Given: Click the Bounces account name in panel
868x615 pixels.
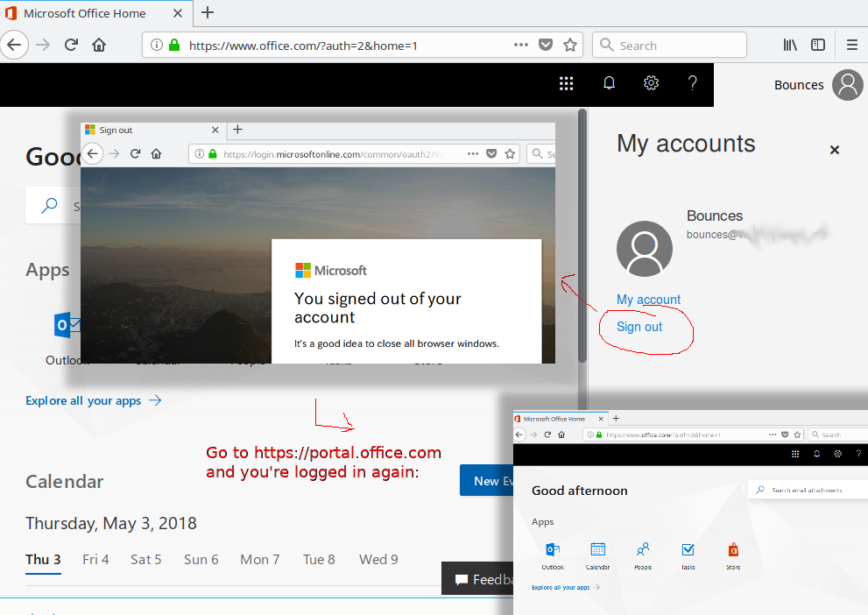Looking at the screenshot, I should point(715,216).
